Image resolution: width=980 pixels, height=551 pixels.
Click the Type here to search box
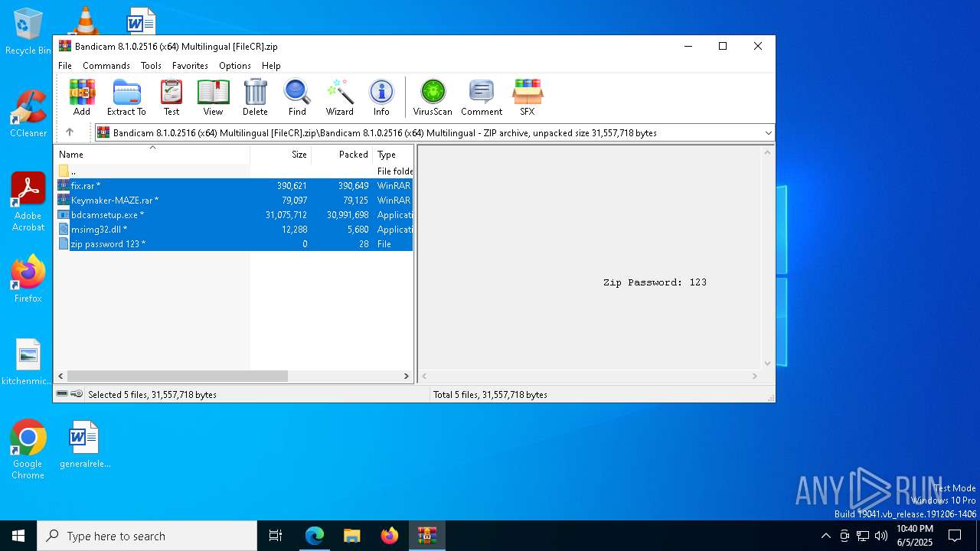pyautogui.click(x=147, y=536)
